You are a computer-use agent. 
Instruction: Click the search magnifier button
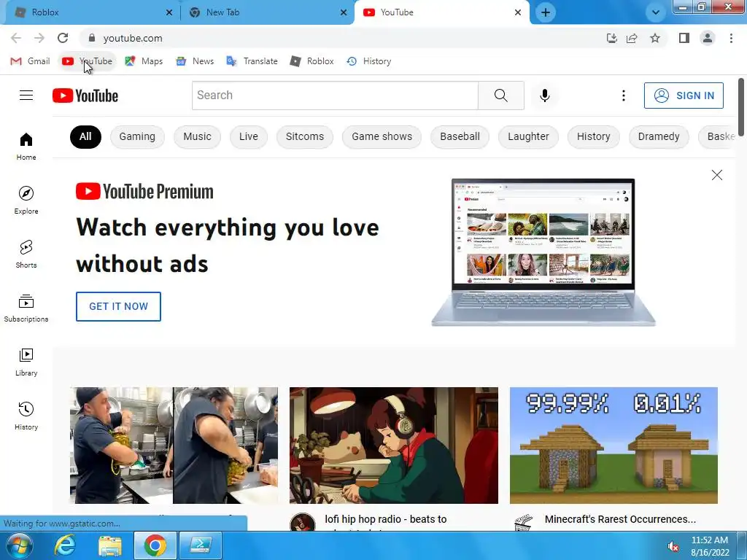coord(500,96)
